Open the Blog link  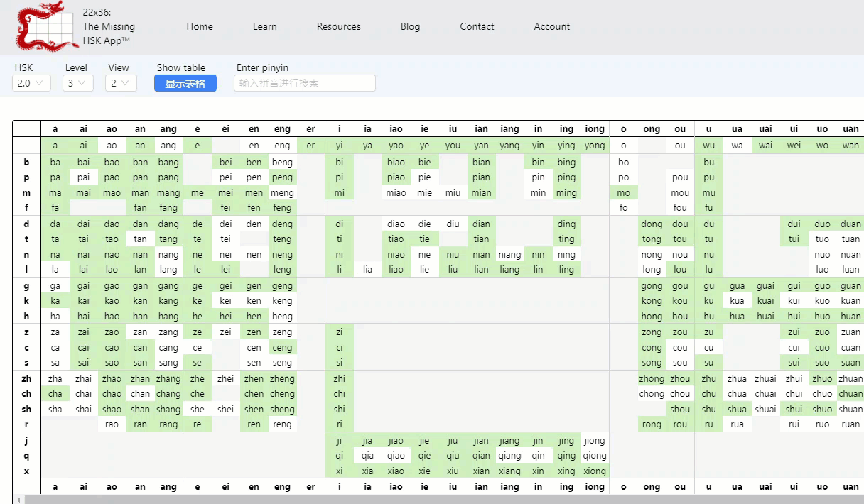(410, 26)
